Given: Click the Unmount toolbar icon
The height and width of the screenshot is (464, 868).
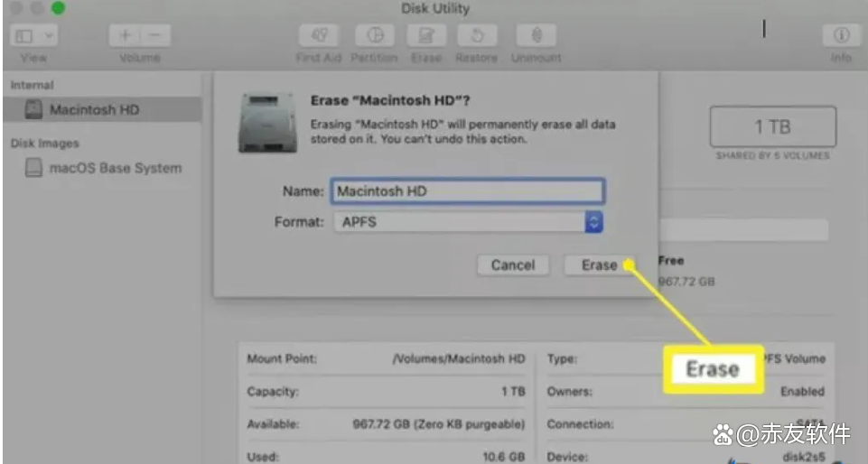Looking at the screenshot, I should pos(536,36).
